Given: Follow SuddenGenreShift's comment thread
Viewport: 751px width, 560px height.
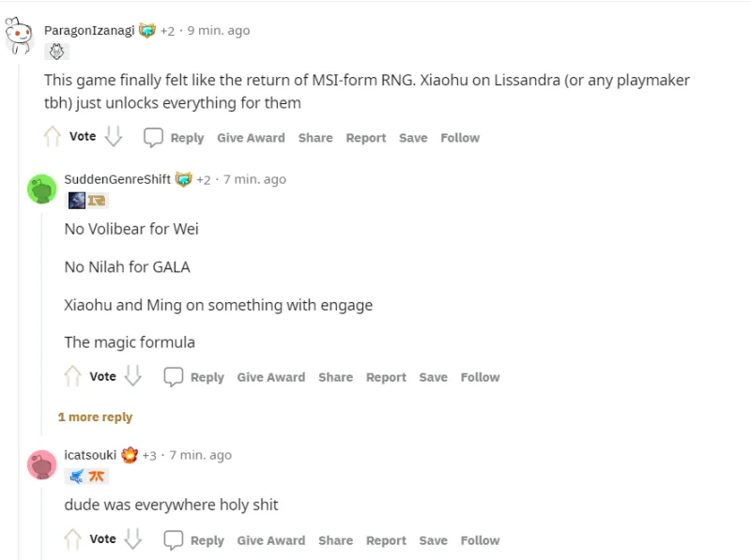Looking at the screenshot, I should tap(480, 377).
